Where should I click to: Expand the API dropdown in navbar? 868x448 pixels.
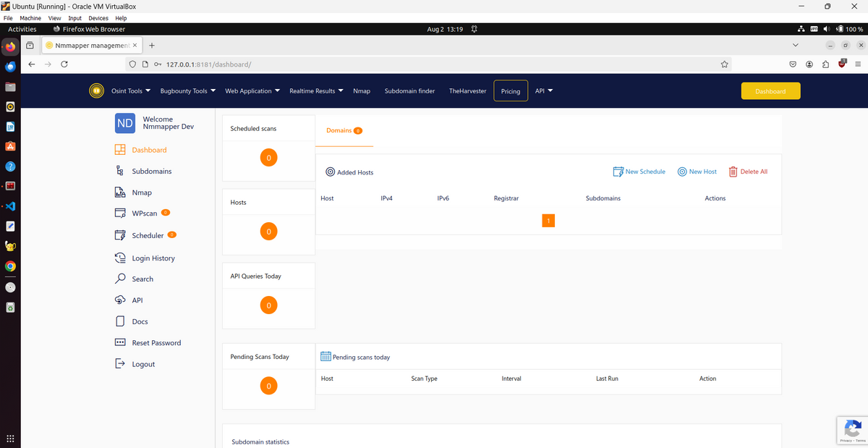(x=543, y=91)
